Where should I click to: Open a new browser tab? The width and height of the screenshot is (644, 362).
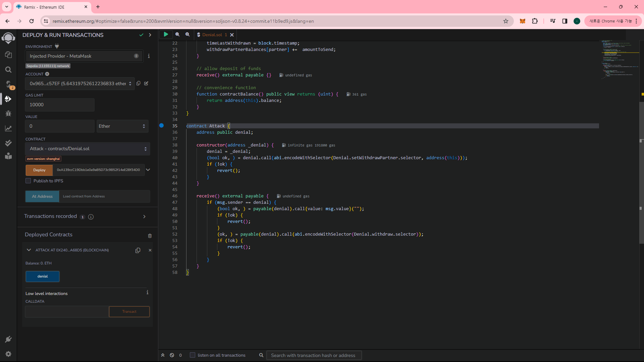[x=98, y=7]
